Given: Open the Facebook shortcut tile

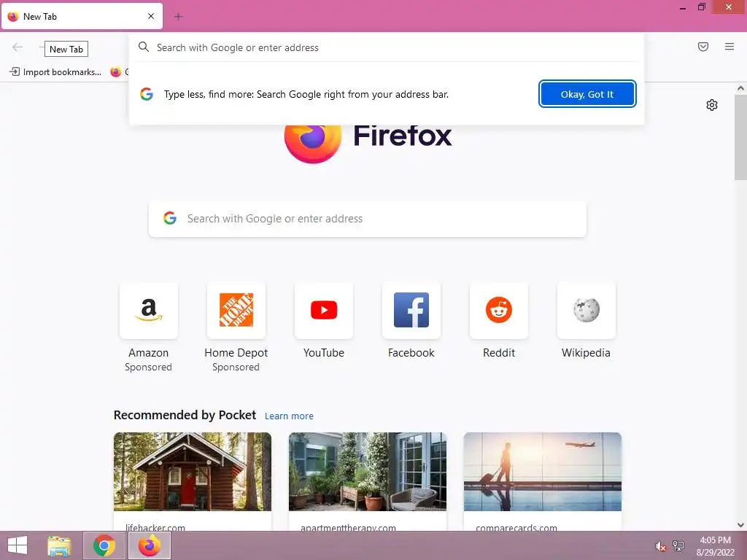Looking at the screenshot, I should pos(411,311).
